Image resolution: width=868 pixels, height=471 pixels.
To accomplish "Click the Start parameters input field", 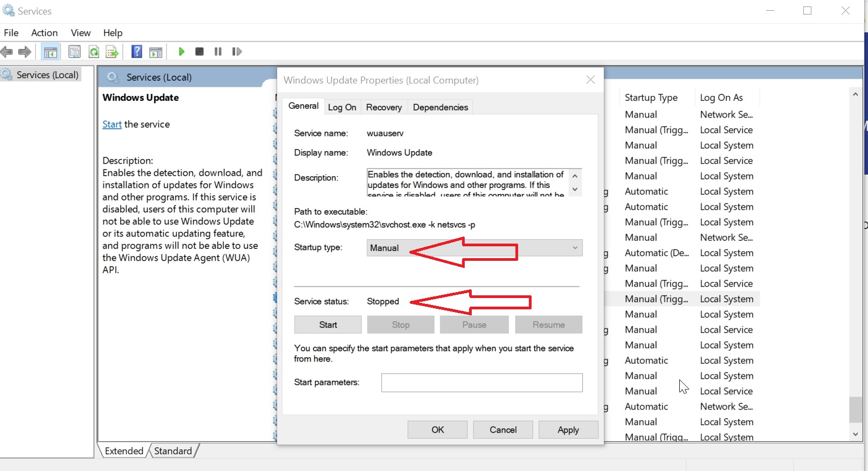I will 482,383.
